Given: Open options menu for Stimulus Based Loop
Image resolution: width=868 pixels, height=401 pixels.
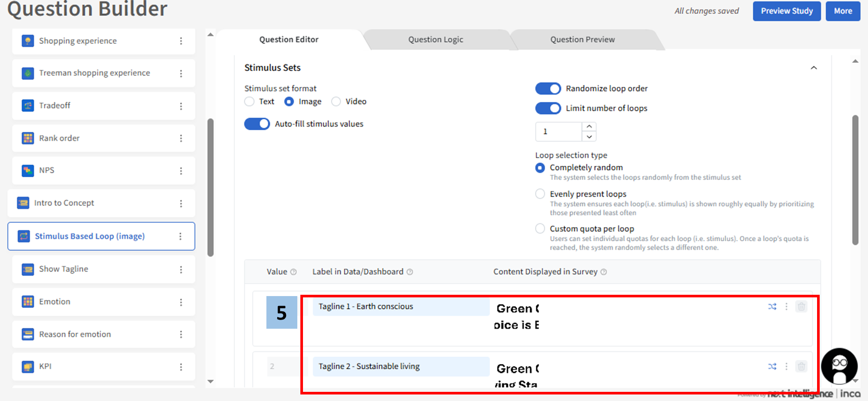Looking at the screenshot, I should [x=180, y=236].
